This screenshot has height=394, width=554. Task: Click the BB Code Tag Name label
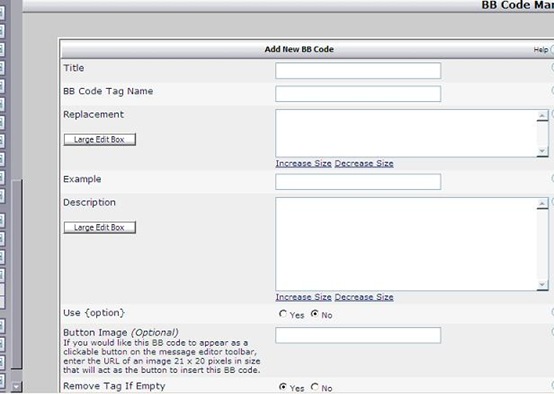(x=108, y=91)
